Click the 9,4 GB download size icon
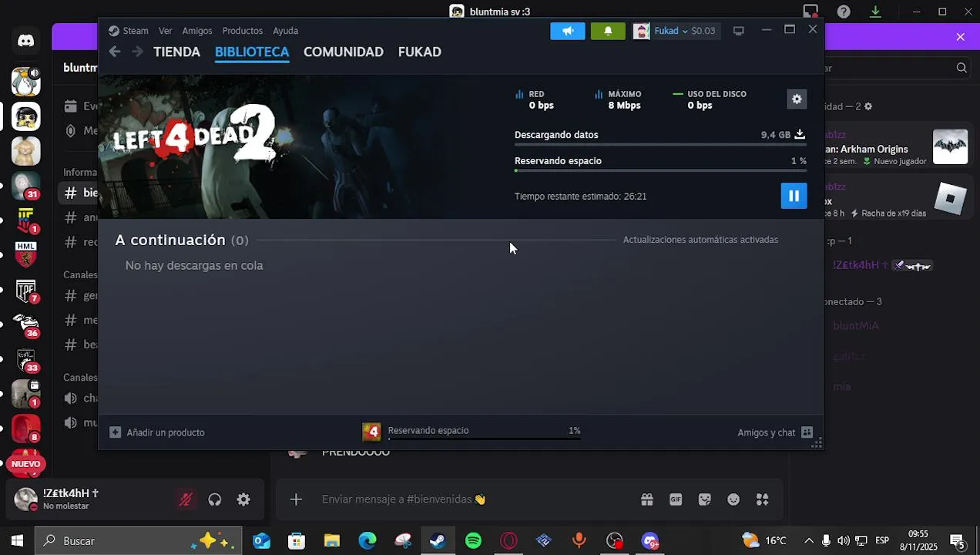 point(800,134)
